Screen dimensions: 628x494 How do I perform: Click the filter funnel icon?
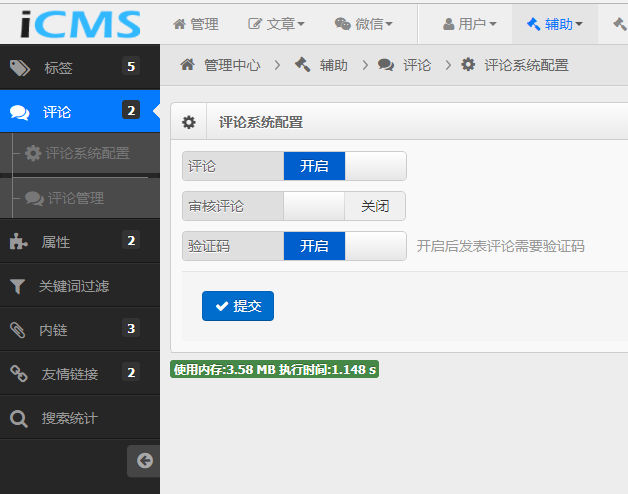click(18, 286)
